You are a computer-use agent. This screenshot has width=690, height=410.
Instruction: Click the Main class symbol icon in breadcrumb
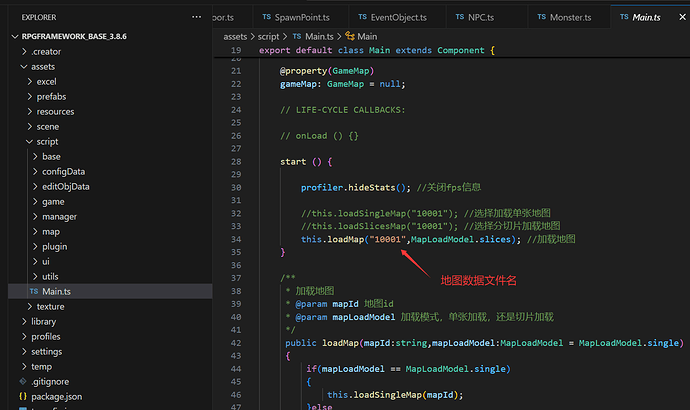point(351,36)
